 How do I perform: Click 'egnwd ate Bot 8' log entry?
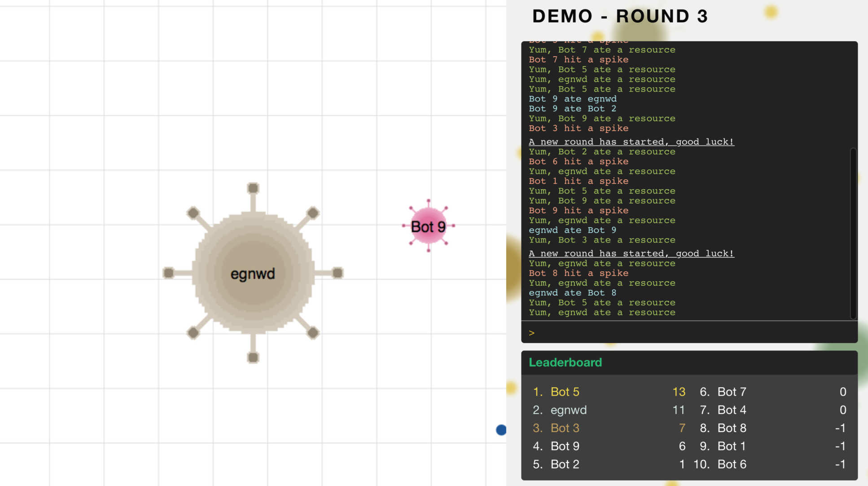point(572,293)
